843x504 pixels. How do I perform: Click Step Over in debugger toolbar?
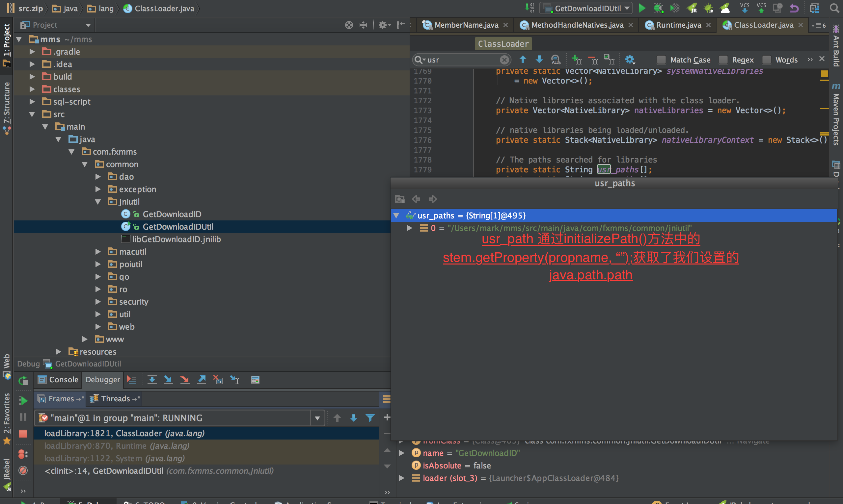point(152,380)
